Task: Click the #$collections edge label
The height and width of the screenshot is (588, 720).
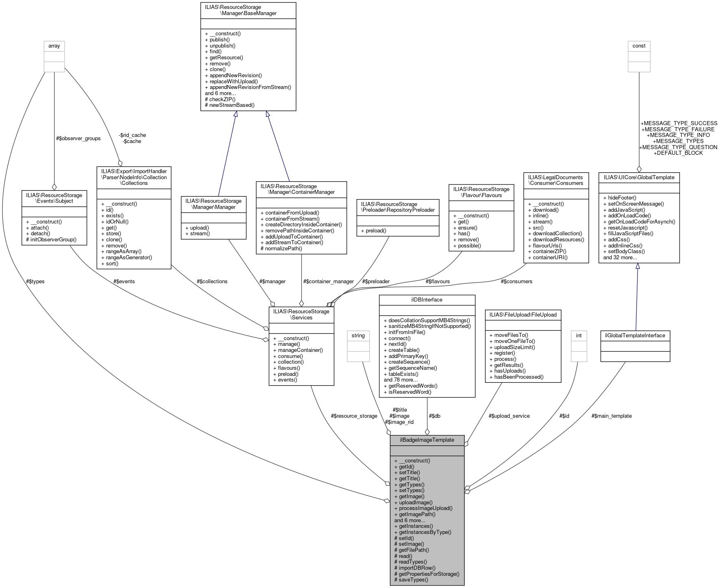Action: (x=212, y=281)
